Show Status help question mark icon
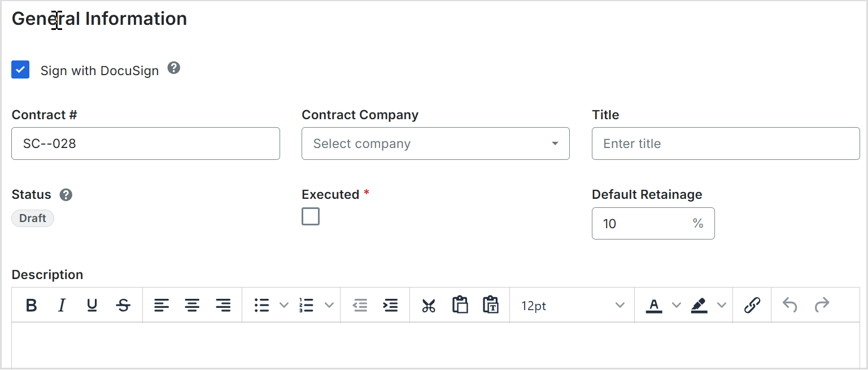 tap(66, 195)
